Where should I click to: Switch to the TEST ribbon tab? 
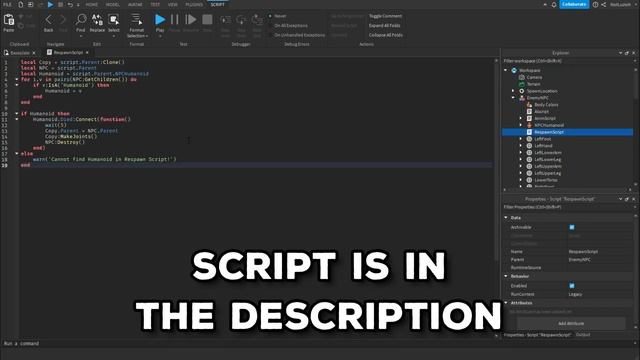tap(155, 4)
